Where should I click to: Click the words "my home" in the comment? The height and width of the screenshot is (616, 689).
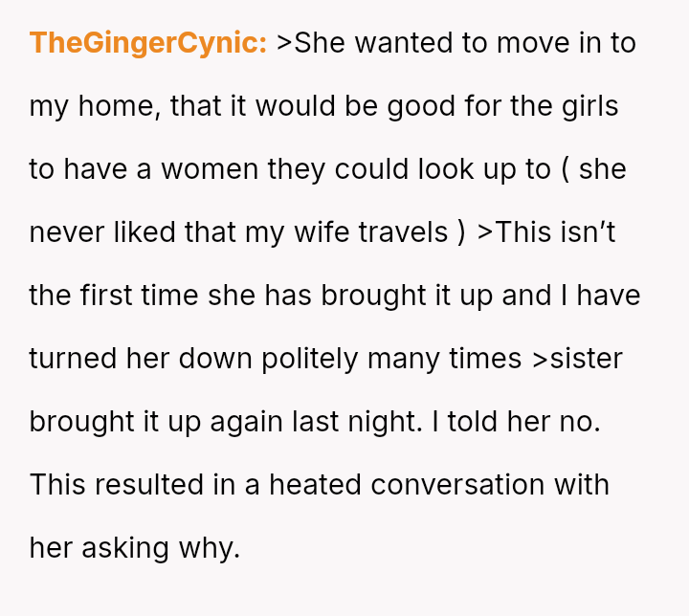click(93, 106)
